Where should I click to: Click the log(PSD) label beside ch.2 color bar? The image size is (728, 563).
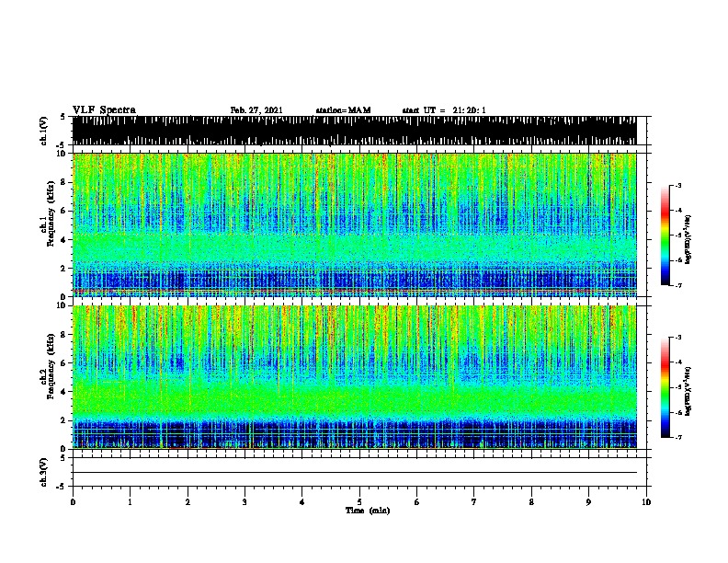[x=688, y=392]
